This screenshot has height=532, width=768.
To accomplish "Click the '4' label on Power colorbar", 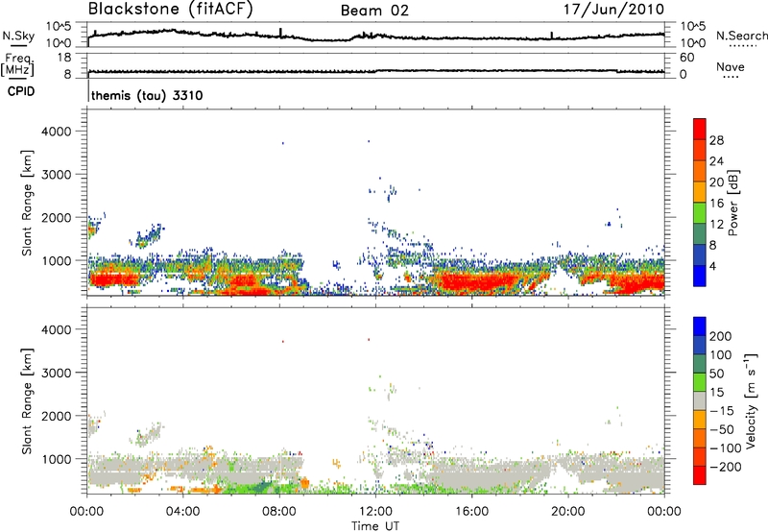I will 713,267.
